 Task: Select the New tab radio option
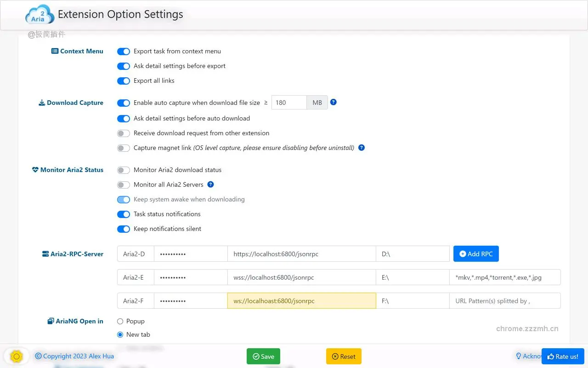[x=120, y=334]
